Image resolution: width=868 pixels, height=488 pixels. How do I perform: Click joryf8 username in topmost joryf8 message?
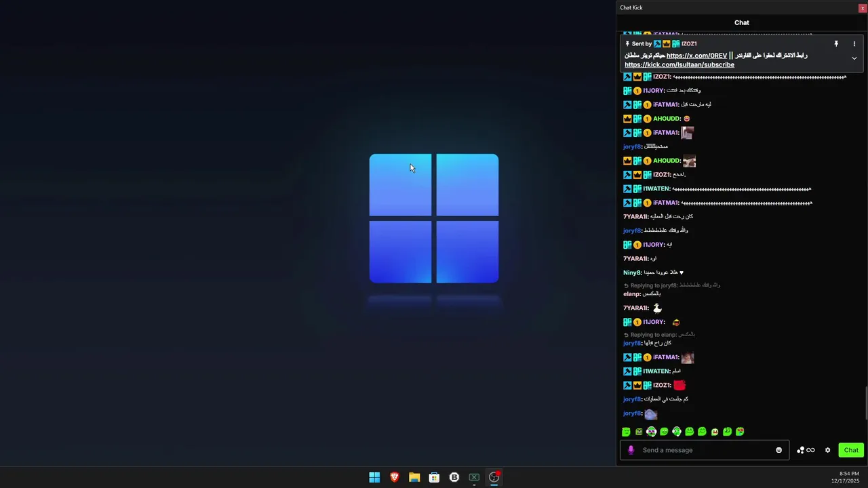point(632,146)
